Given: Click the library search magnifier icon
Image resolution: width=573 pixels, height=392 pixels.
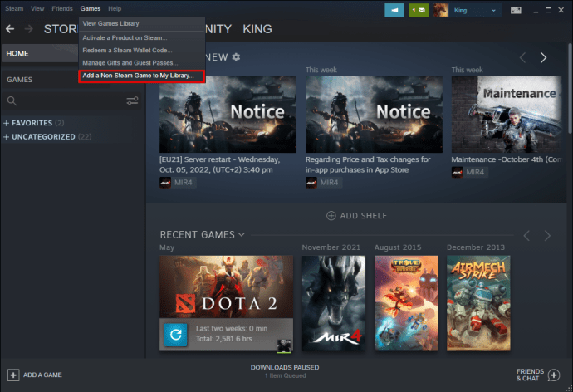Looking at the screenshot, I should [12, 100].
